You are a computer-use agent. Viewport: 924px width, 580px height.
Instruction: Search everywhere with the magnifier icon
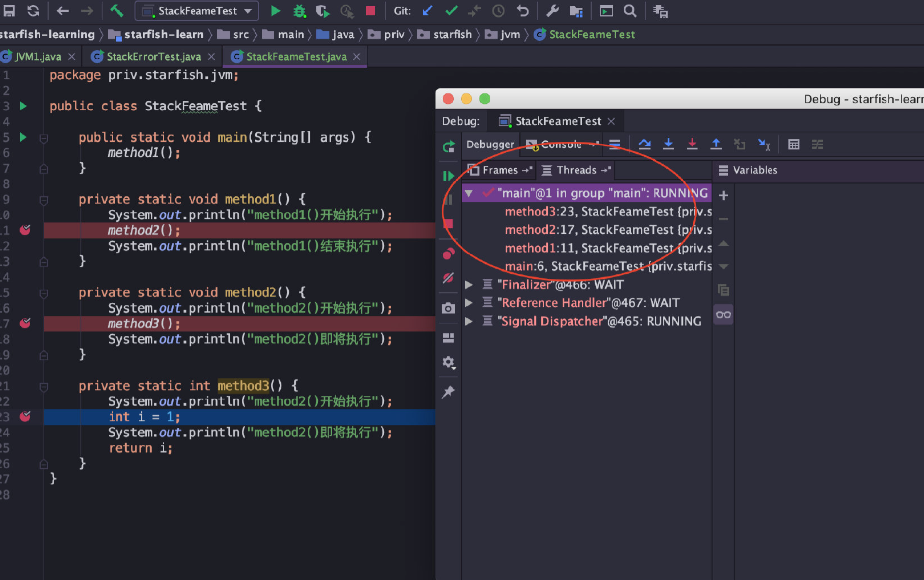(x=630, y=11)
